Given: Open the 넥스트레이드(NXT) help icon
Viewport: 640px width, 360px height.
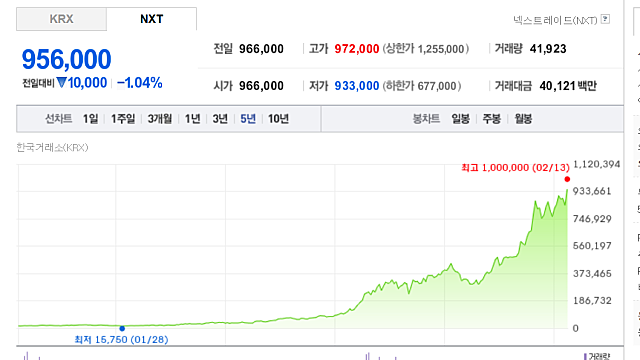Looking at the screenshot, I should pyautogui.click(x=606, y=19).
